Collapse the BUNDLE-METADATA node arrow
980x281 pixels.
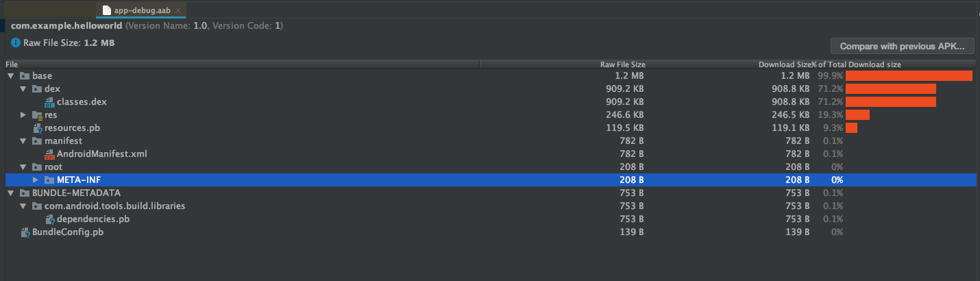tap(11, 193)
